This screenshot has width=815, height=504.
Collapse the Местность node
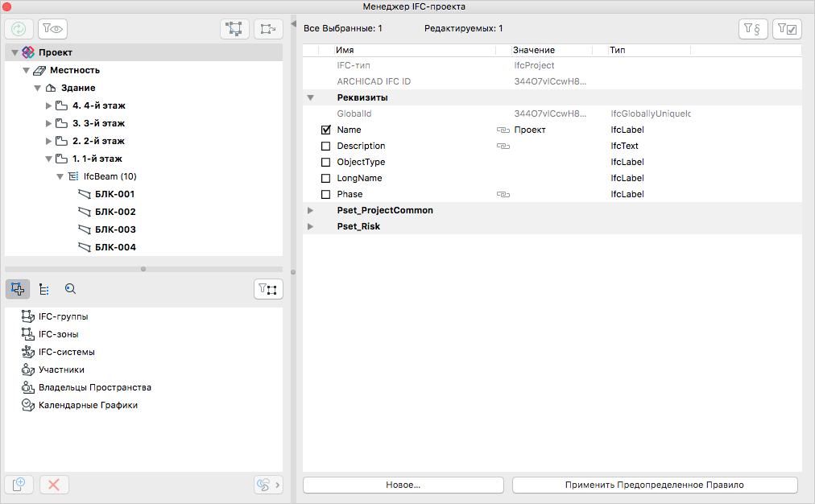pyautogui.click(x=26, y=70)
